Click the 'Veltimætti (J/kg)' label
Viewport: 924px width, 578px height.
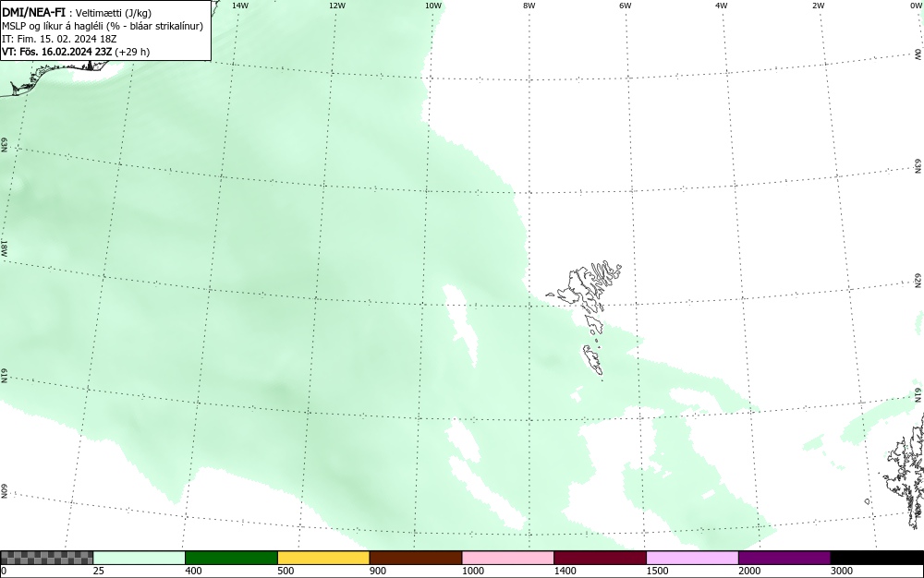pyautogui.click(x=114, y=13)
